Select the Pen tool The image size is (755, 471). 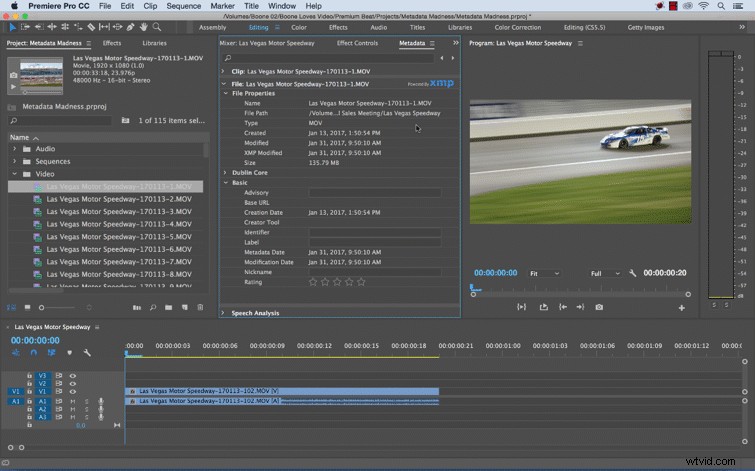[x=130, y=27]
